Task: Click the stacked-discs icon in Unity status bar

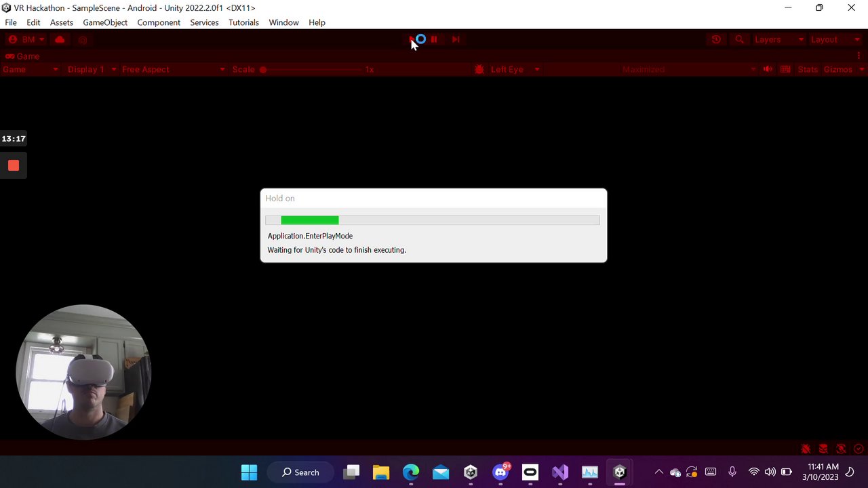Action: 823,449
